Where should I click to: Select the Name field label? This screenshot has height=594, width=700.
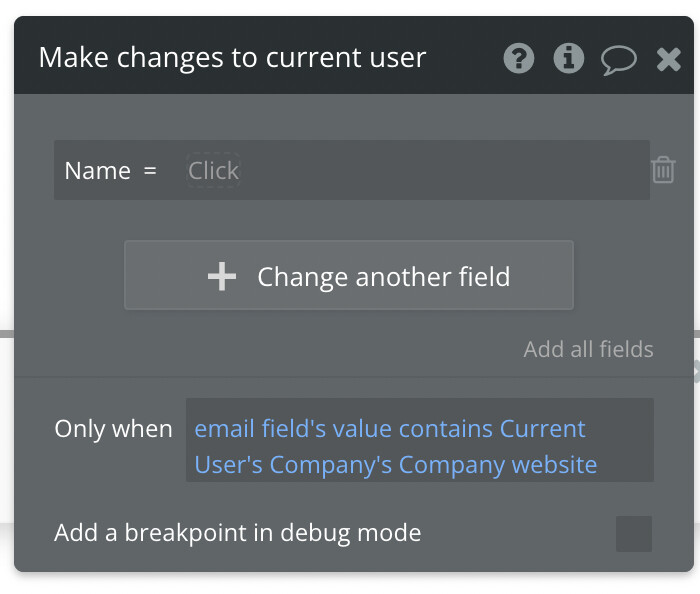[97, 171]
